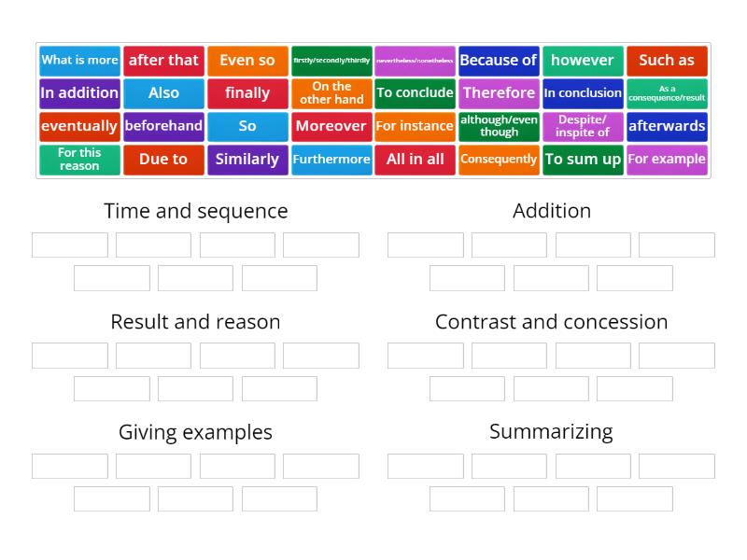This screenshot has width=747, height=560.
Task: Click the 'however' tile
Action: click(583, 60)
